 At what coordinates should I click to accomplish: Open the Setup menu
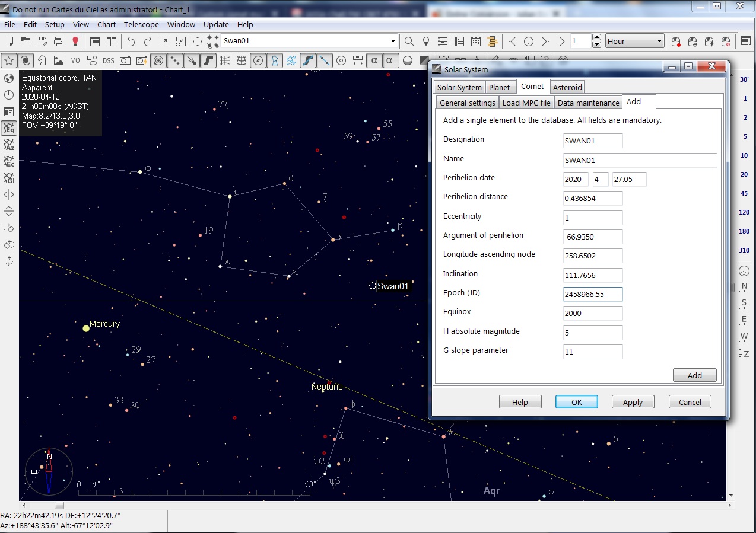coord(55,24)
